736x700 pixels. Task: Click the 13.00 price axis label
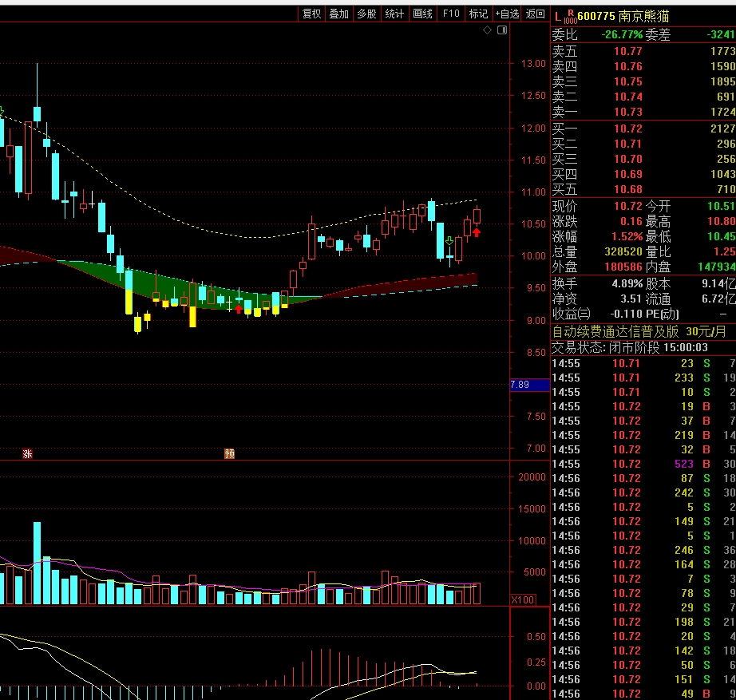[x=533, y=64]
